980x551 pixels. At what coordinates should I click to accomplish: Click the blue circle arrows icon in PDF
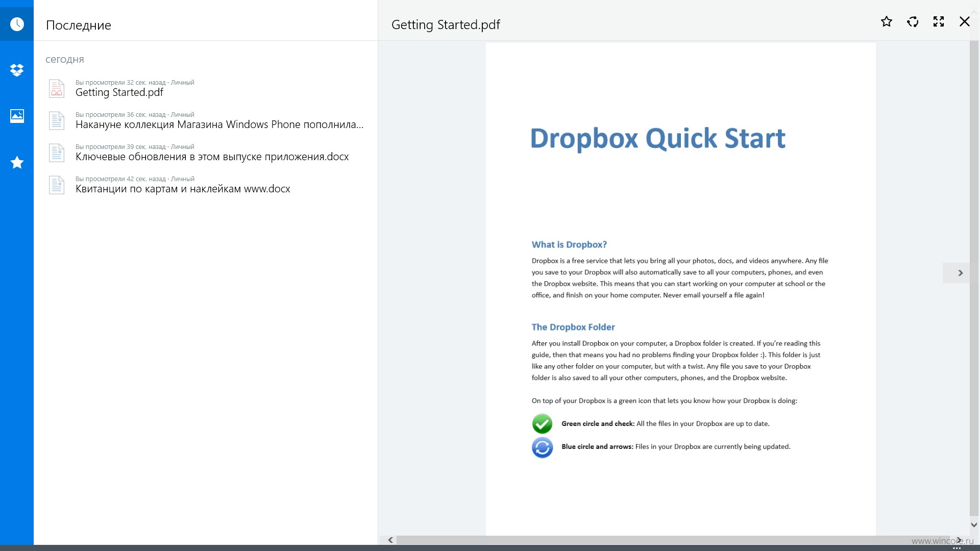coord(542,447)
